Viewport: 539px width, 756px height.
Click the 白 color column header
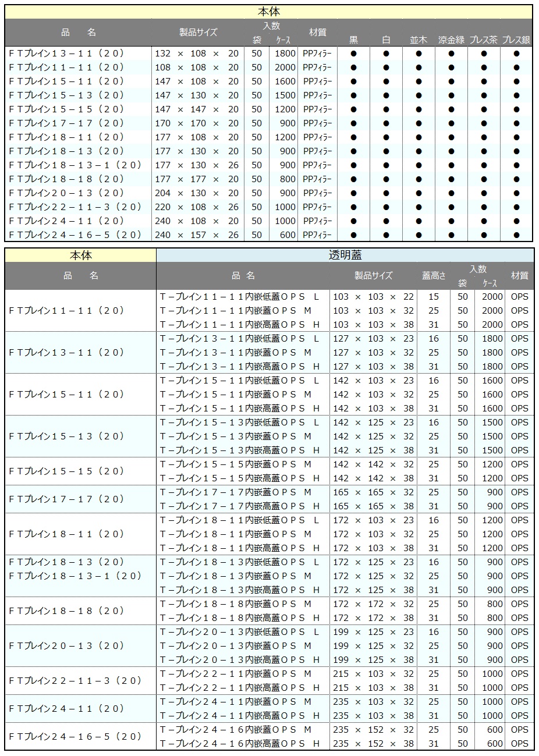tap(386, 40)
